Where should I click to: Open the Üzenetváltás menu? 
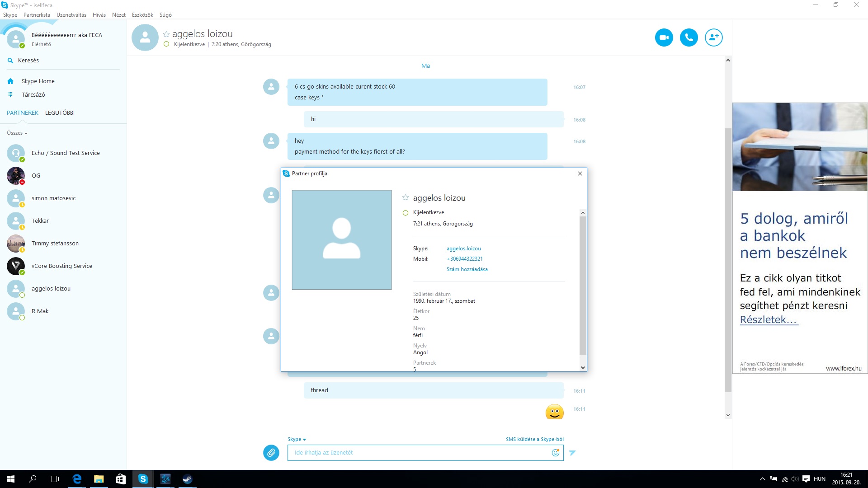[71, 15]
